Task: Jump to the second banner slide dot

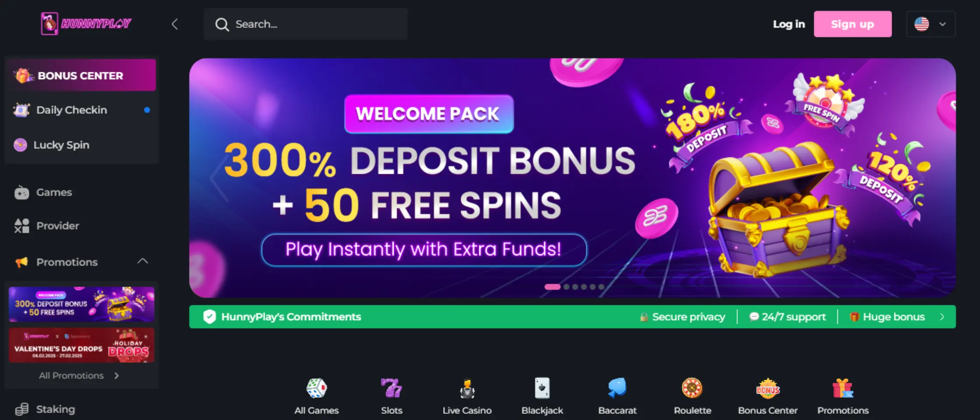Action: pos(567,287)
